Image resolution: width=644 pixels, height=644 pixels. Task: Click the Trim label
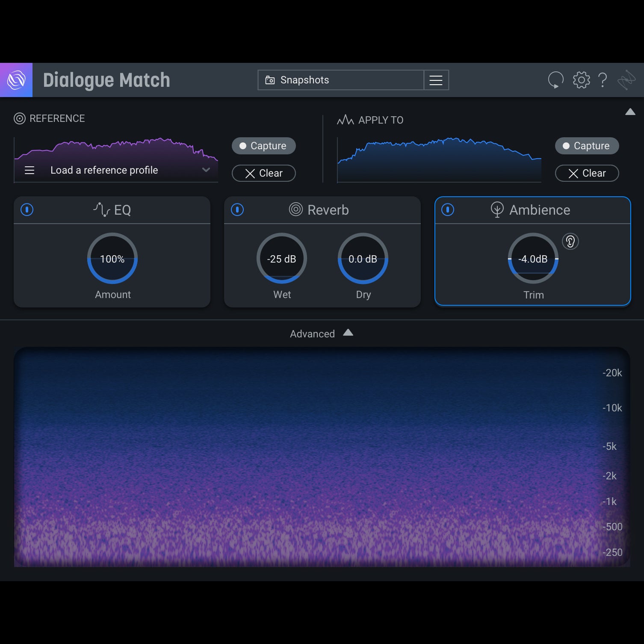[534, 295]
